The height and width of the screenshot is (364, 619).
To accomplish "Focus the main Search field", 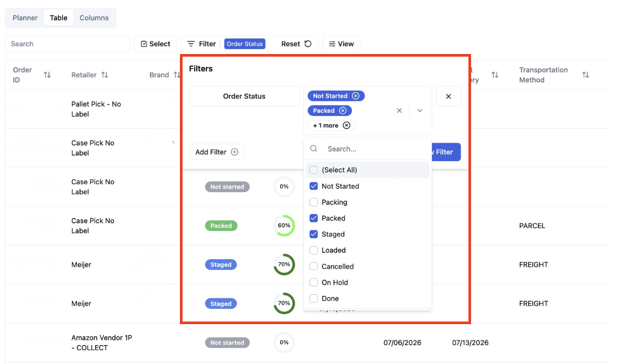I will [x=67, y=44].
